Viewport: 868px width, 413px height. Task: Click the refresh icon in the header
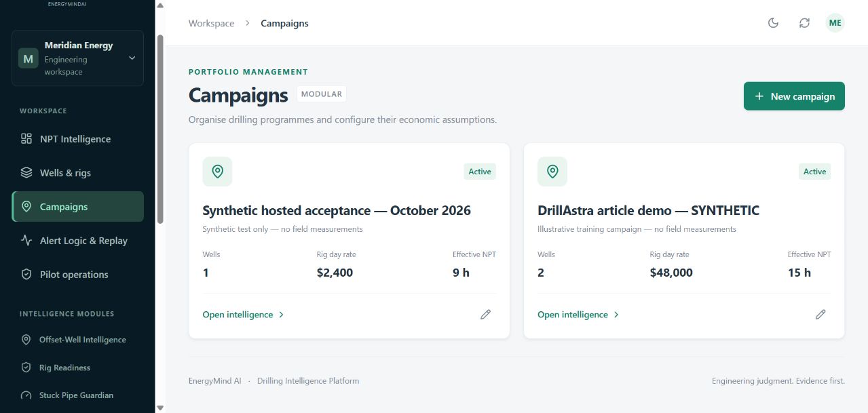tap(804, 23)
